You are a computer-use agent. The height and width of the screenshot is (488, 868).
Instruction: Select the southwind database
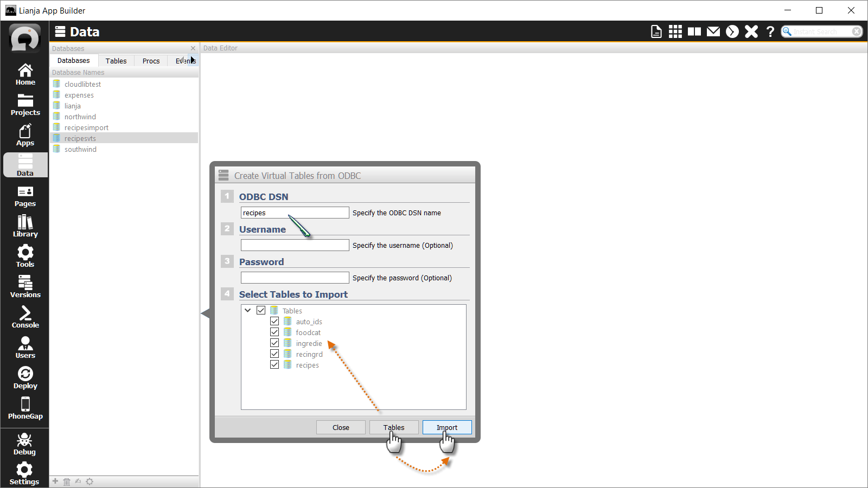pos(80,149)
